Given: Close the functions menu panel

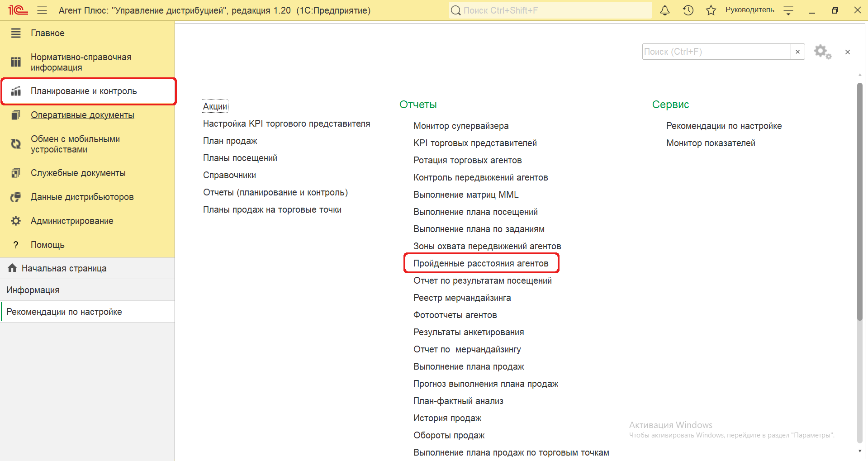Looking at the screenshot, I should click(847, 52).
